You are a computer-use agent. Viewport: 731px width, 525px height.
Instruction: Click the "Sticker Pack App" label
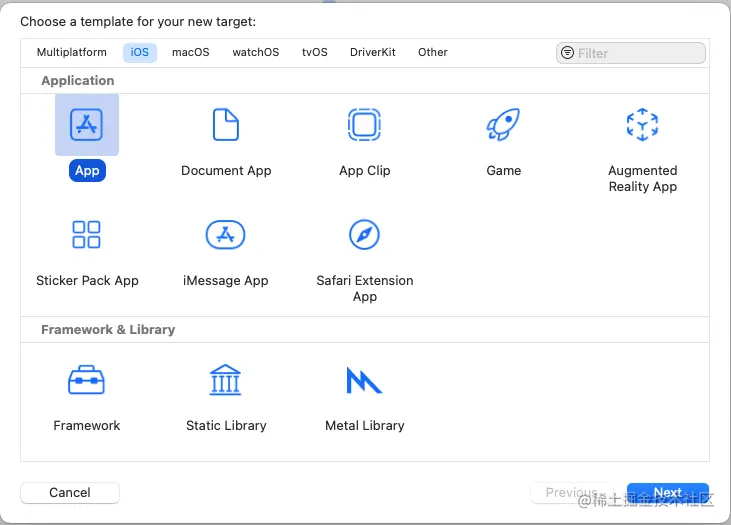click(87, 281)
